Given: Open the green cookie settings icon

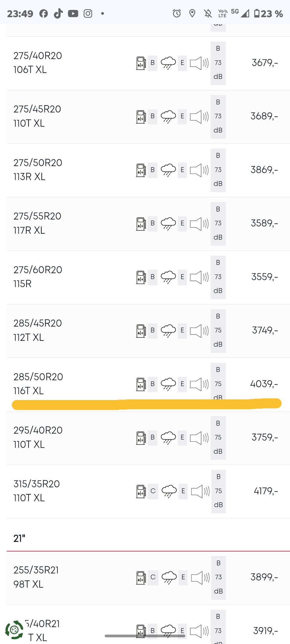Looking at the screenshot, I should click(x=14, y=630).
